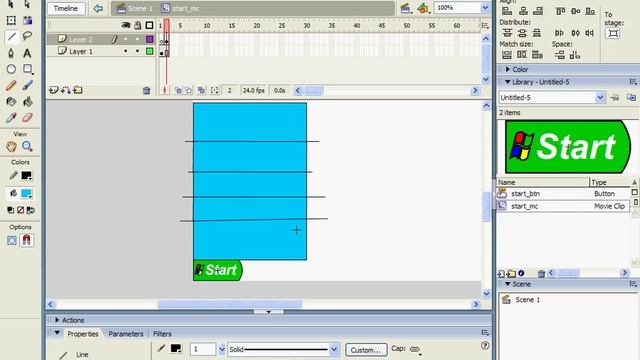Click the Insert Layer Folder icon

pyautogui.click(x=78, y=90)
